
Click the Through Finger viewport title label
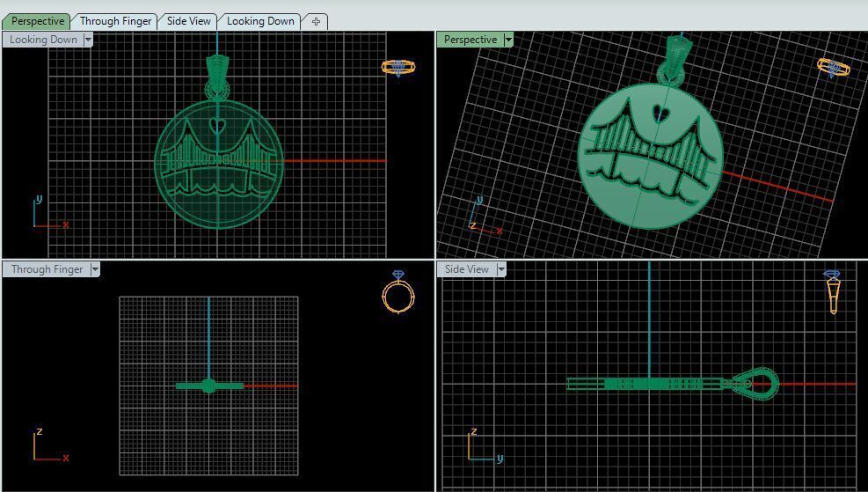click(x=47, y=269)
